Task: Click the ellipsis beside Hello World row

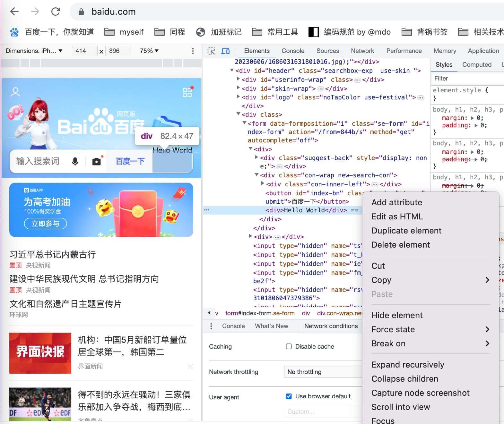Action: (206, 210)
